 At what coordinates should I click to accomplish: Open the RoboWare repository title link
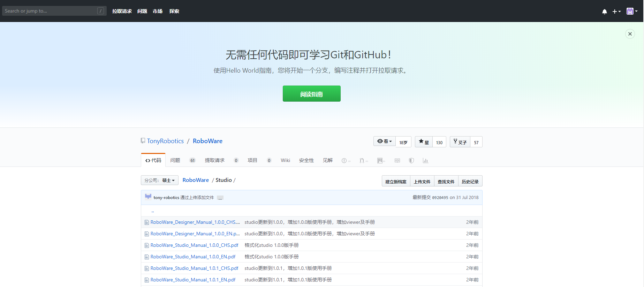(x=207, y=141)
